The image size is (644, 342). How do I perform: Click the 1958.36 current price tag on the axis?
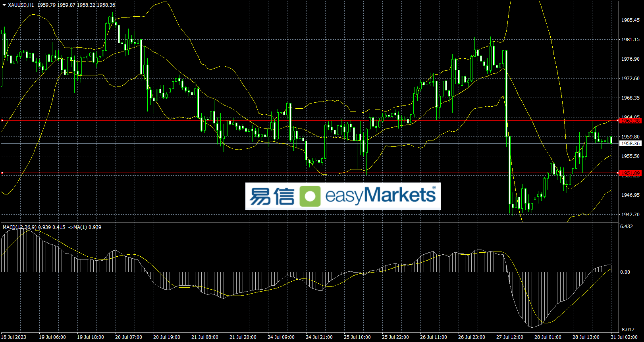tap(631, 143)
